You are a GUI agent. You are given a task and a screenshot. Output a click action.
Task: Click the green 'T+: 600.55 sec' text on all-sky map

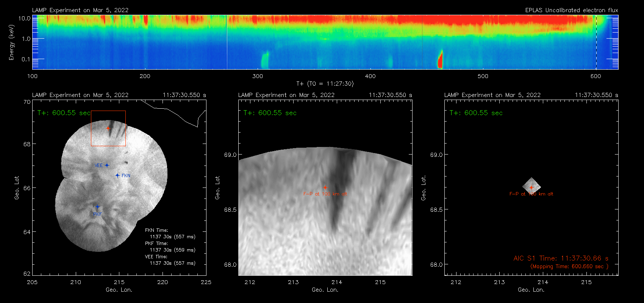tap(64, 113)
